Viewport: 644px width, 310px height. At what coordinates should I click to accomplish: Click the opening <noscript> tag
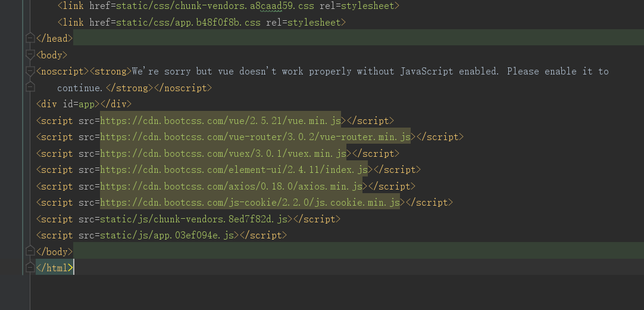click(63, 71)
